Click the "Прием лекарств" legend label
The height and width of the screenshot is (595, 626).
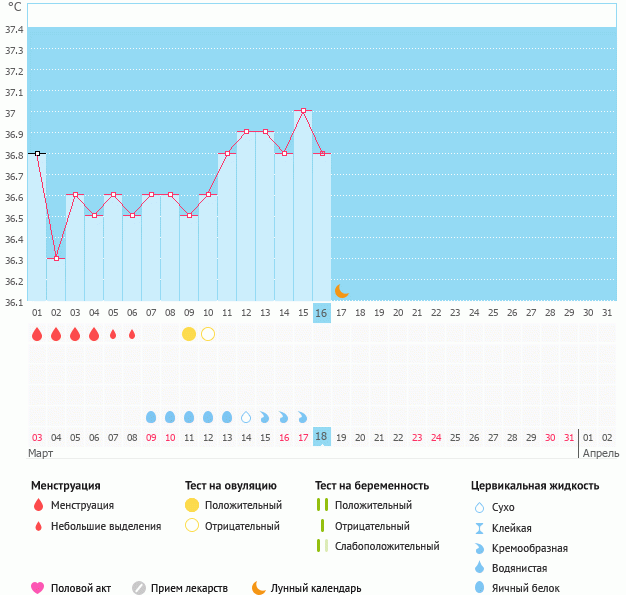[189, 589]
